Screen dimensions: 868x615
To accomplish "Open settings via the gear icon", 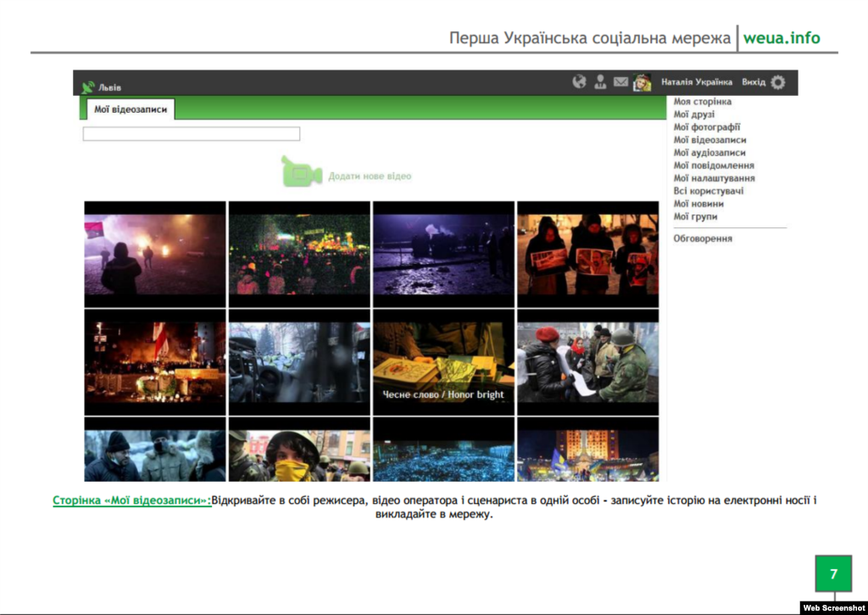I will coord(777,82).
